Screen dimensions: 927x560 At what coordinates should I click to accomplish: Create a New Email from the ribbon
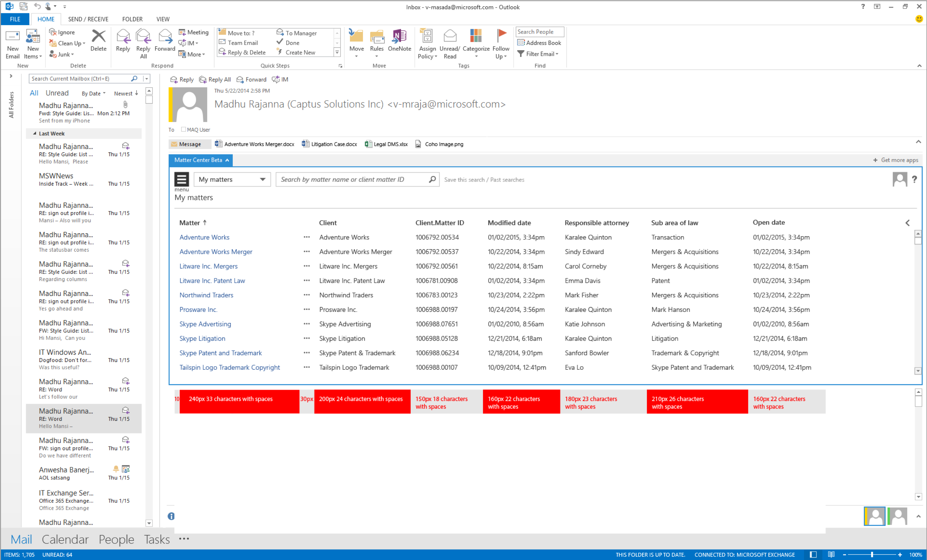pyautogui.click(x=13, y=44)
